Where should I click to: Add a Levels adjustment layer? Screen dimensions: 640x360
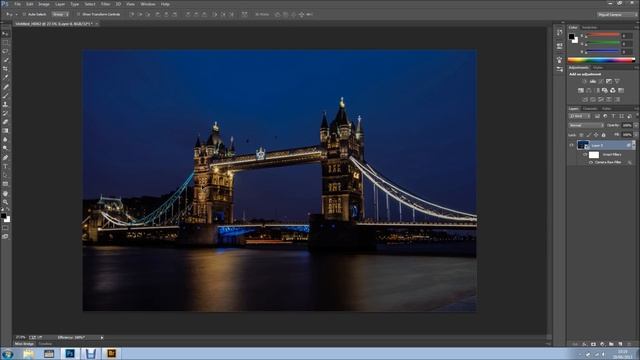593,82
